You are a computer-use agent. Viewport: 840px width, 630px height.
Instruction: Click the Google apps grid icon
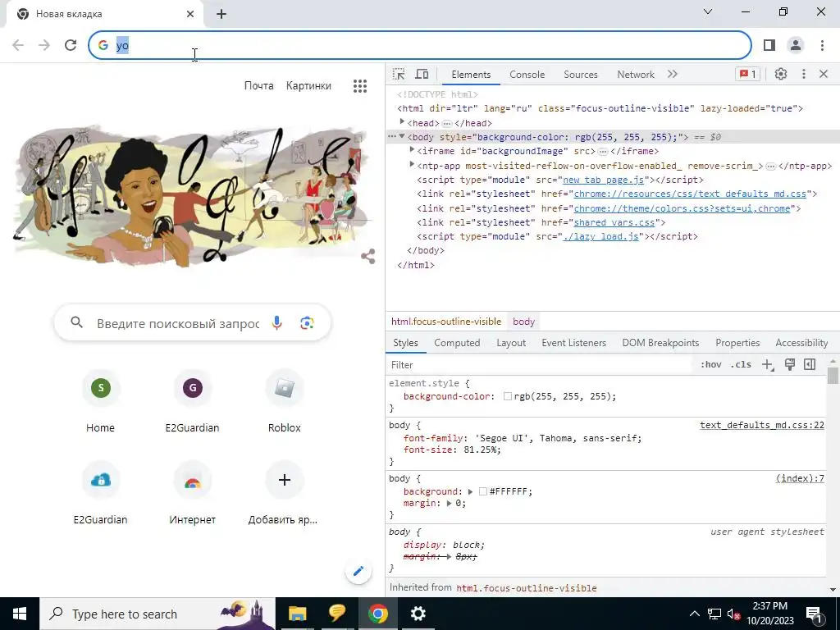(x=360, y=85)
